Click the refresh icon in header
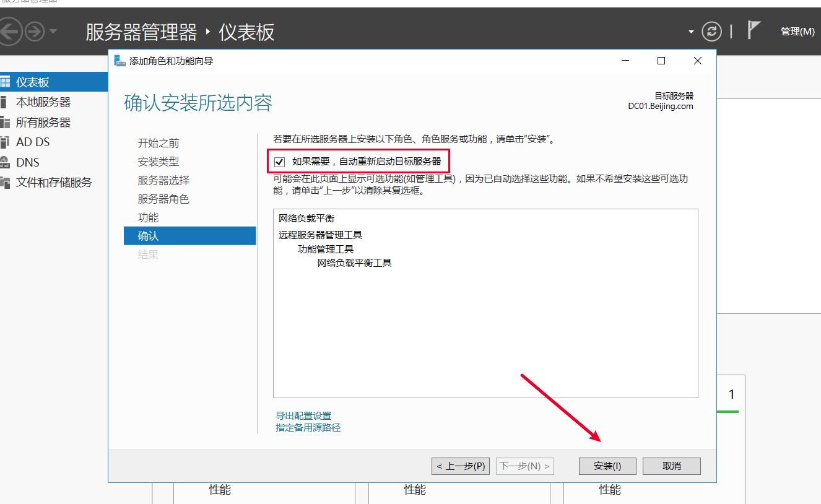 pyautogui.click(x=711, y=32)
